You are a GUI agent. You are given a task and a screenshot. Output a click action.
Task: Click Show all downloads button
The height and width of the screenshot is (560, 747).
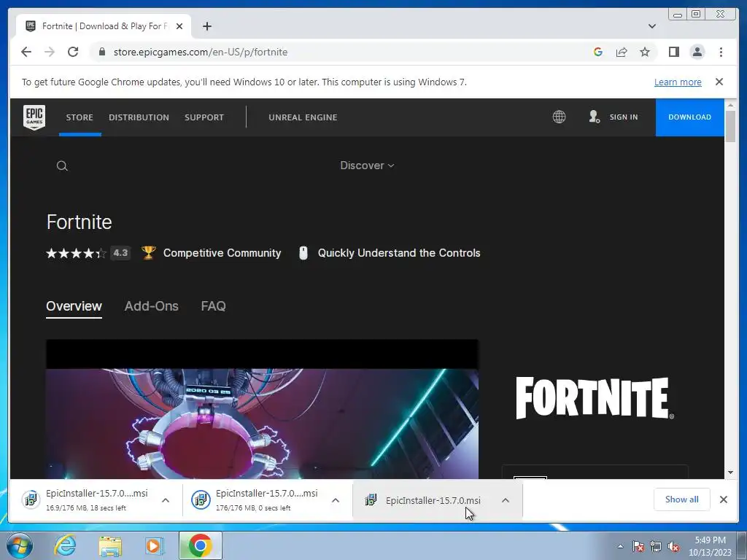682,499
